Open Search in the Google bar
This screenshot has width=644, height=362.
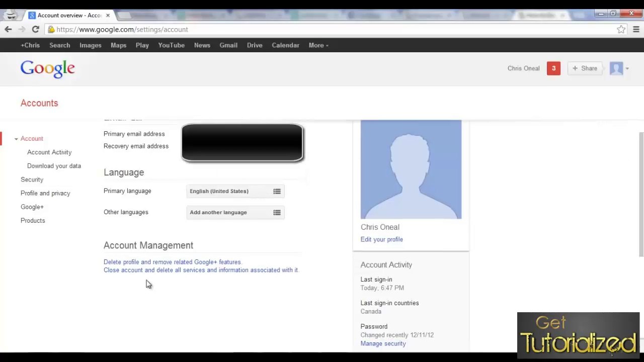[x=60, y=45]
